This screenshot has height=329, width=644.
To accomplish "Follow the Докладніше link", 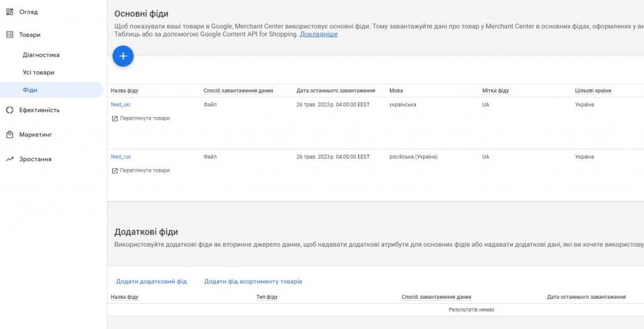I will pyautogui.click(x=318, y=34).
